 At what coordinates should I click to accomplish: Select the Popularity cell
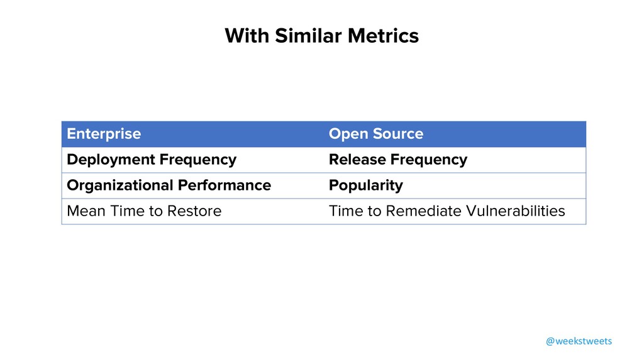(x=455, y=185)
